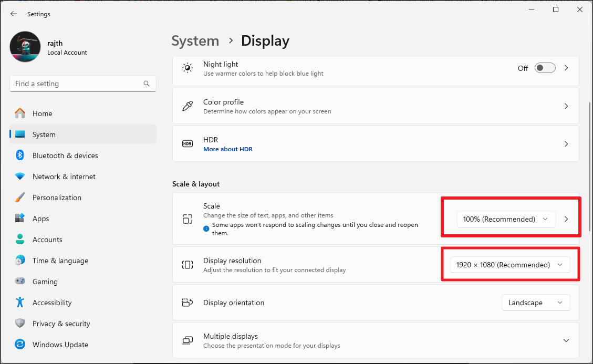Go to Time & language settings

[x=60, y=261]
